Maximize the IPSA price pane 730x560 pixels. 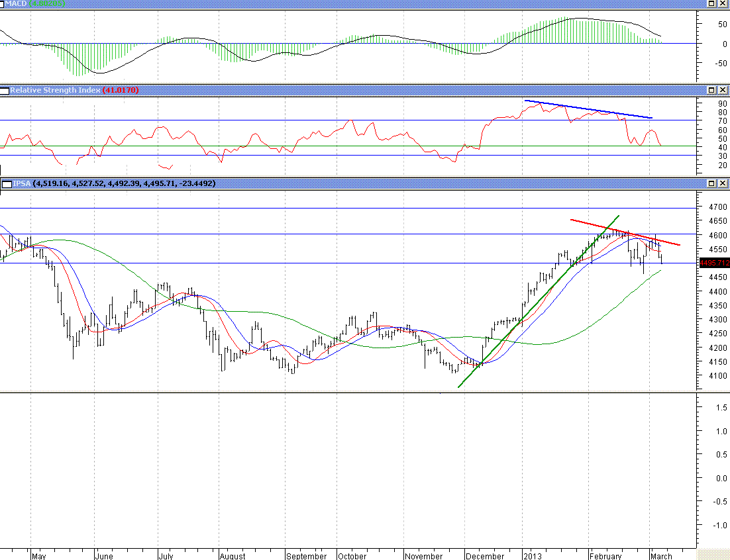pyautogui.click(x=711, y=183)
